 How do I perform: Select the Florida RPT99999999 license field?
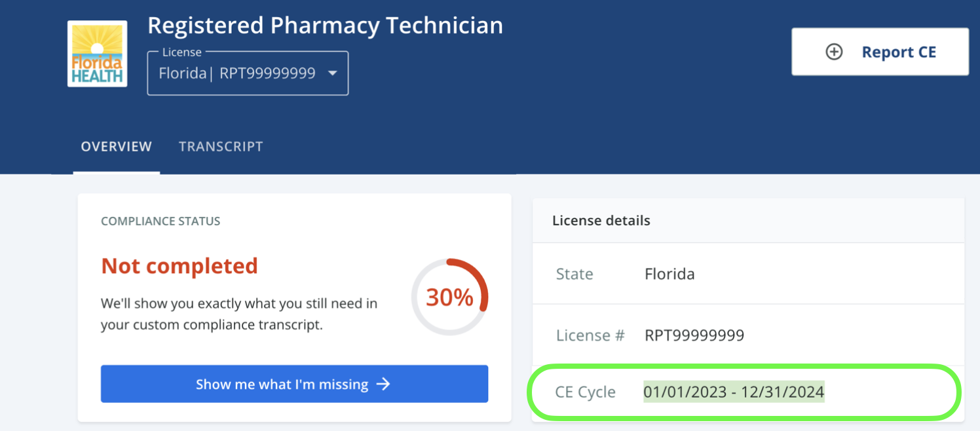click(237, 73)
